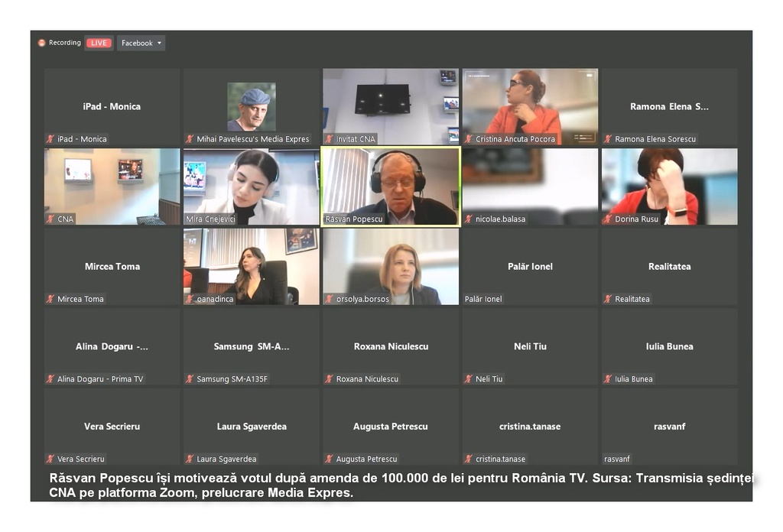783x532 pixels.
Task: Click muted mic icon beside Neli Tiu label
Action: [x=469, y=379]
